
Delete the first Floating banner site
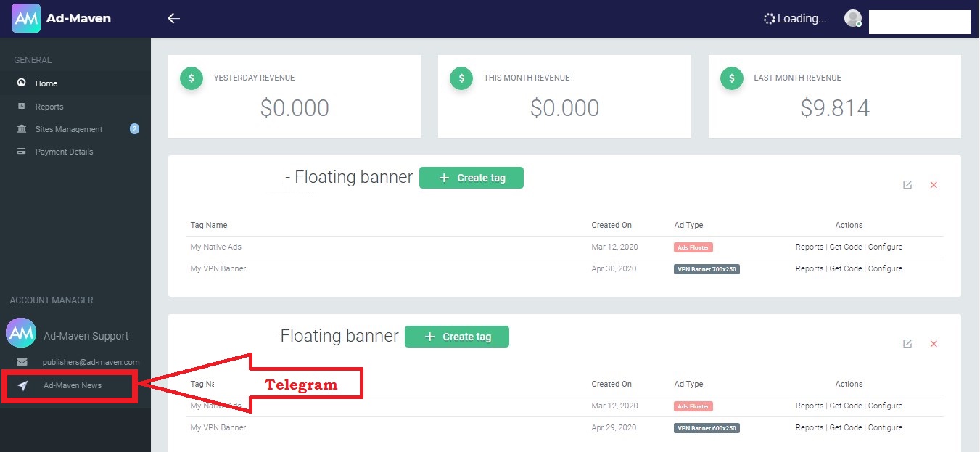(x=934, y=185)
